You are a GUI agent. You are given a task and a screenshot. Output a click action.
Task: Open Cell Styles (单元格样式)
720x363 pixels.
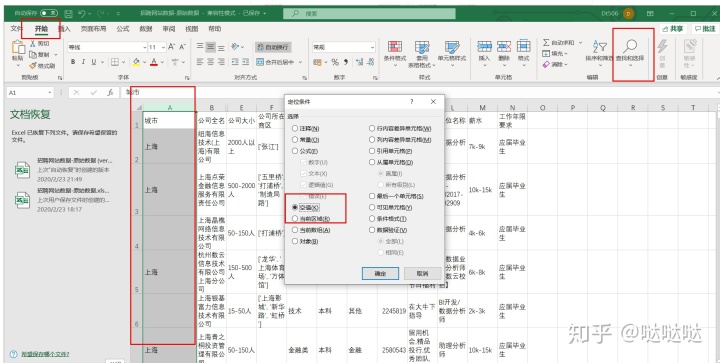pyautogui.click(x=451, y=53)
